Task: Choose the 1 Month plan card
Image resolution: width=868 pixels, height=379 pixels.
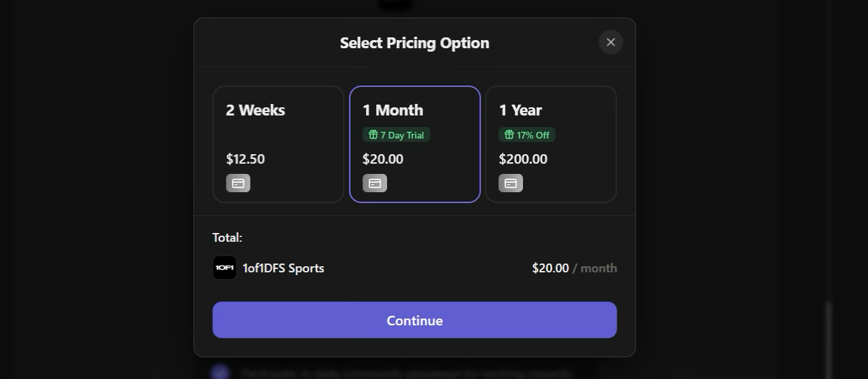Action: (x=414, y=144)
